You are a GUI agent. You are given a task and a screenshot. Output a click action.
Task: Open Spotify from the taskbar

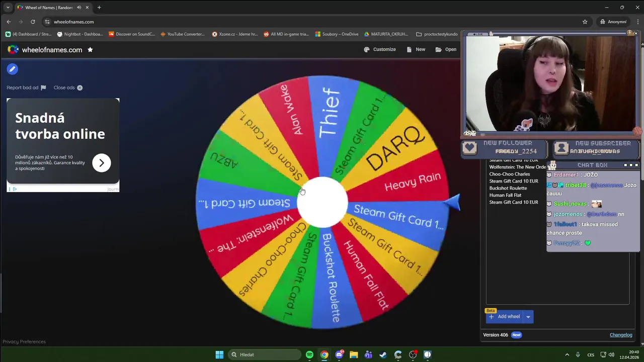click(x=309, y=354)
